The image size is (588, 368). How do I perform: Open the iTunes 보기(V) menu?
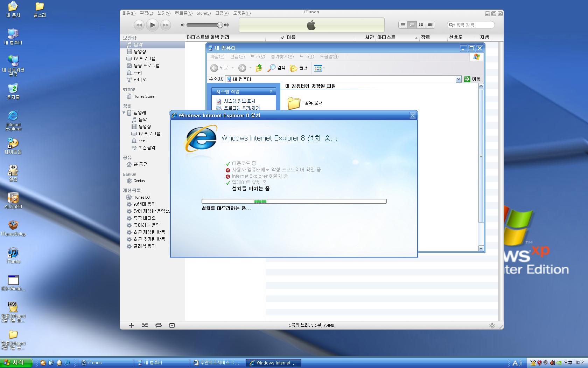pyautogui.click(x=164, y=13)
